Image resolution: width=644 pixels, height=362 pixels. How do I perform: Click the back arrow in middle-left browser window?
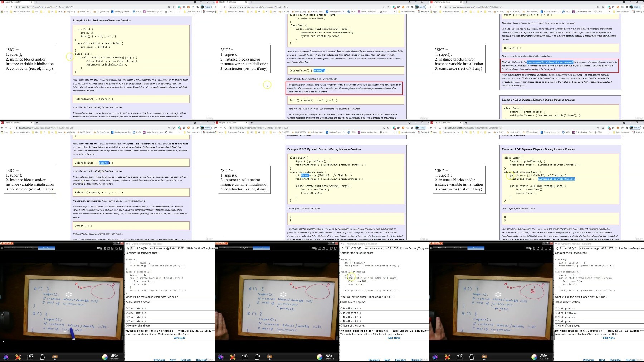(2, 128)
